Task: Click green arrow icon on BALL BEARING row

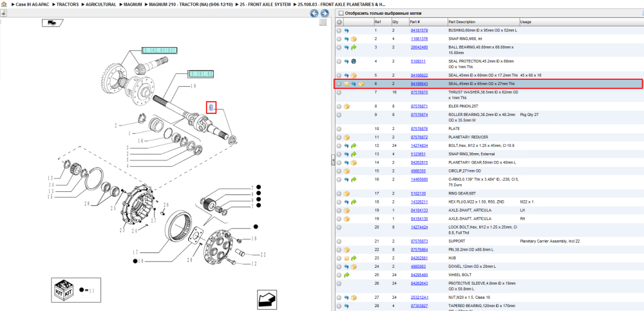Action: coord(354,48)
